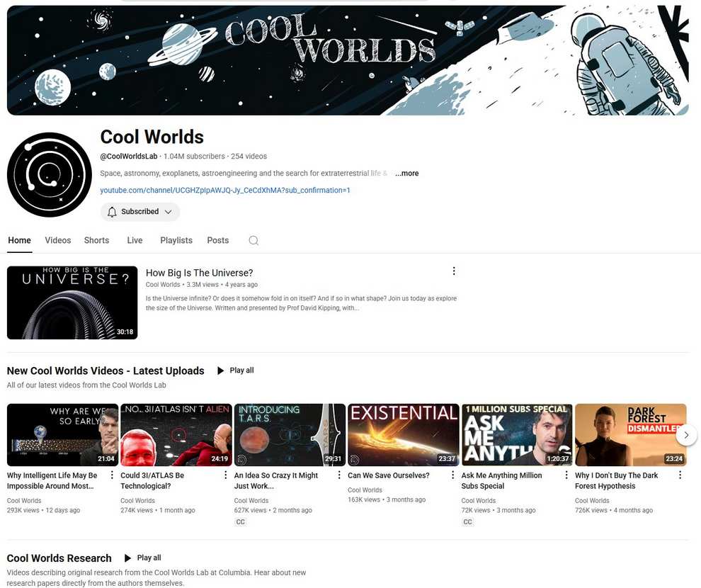
Task: Open three-dot menu for Can We Save Ourselves
Action: [453, 475]
